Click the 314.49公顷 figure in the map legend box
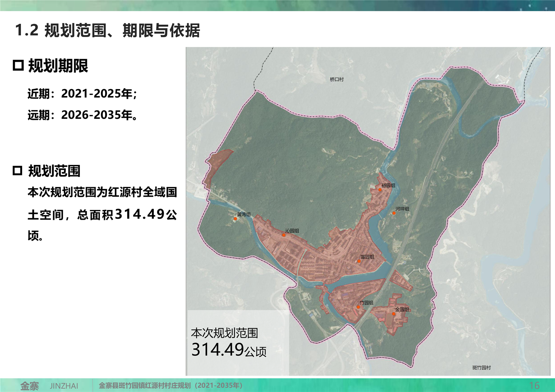555x392 pixels. click(229, 350)
